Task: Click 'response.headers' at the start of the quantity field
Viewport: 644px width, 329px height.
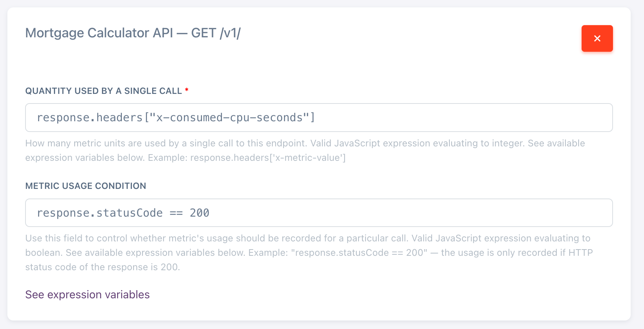Action: pyautogui.click(x=90, y=118)
